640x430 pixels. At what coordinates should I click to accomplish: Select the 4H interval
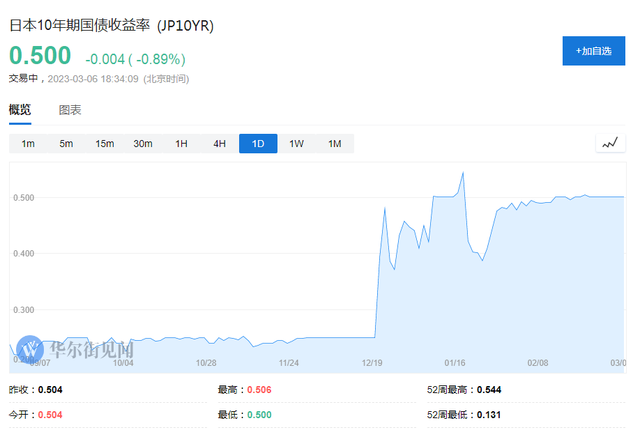pos(220,144)
